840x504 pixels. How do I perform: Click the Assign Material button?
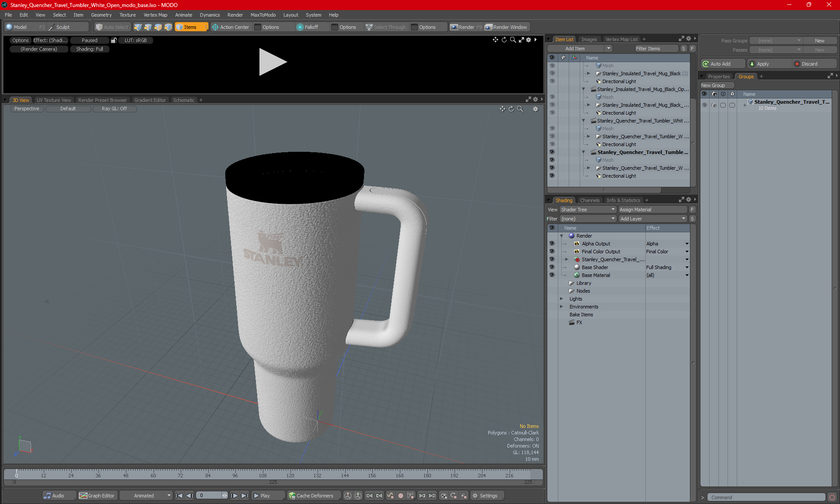coord(653,210)
